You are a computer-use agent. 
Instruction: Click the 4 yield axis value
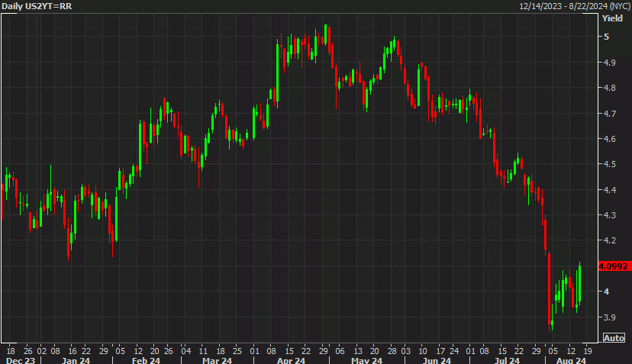click(x=606, y=292)
